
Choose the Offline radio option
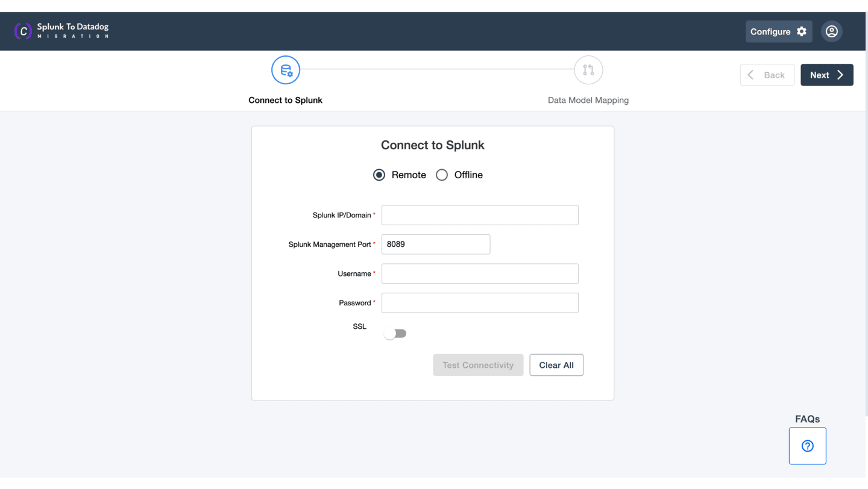442,175
